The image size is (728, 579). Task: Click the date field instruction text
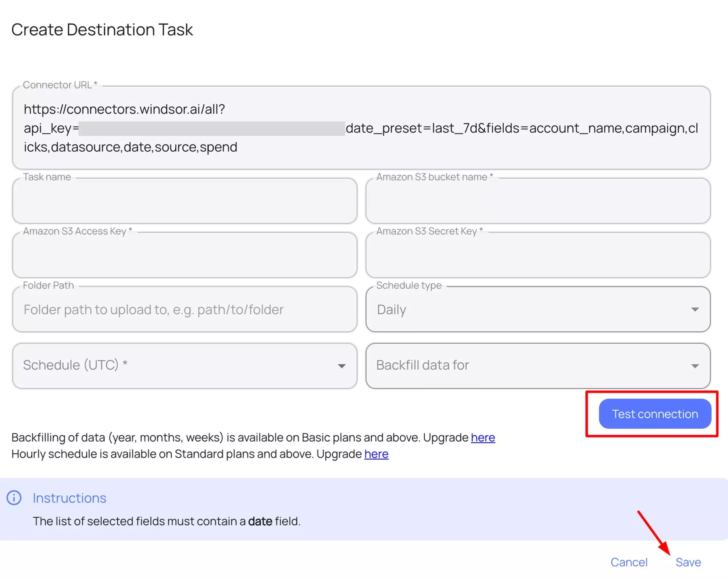tap(167, 521)
